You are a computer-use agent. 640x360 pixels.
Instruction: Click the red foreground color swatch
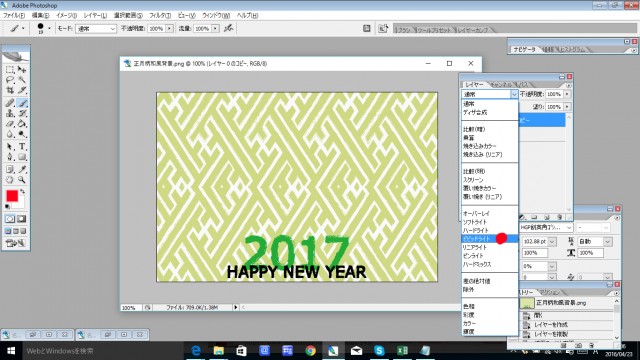click(x=12, y=196)
